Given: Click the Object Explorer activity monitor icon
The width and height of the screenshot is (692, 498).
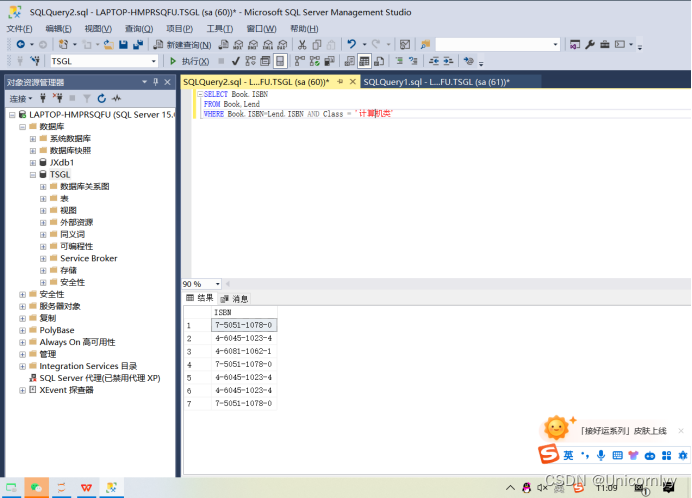Looking at the screenshot, I should tap(116, 98).
